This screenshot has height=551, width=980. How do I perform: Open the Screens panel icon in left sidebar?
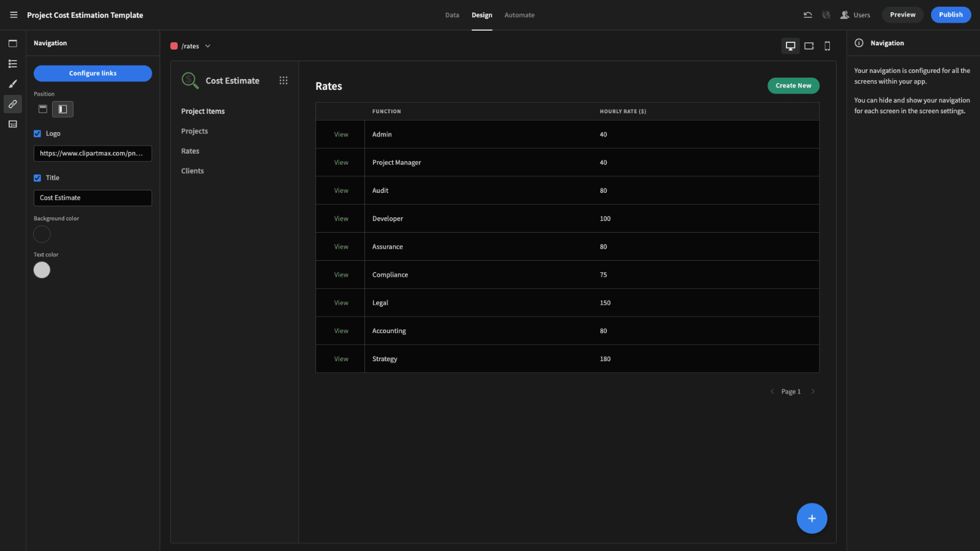(x=13, y=43)
